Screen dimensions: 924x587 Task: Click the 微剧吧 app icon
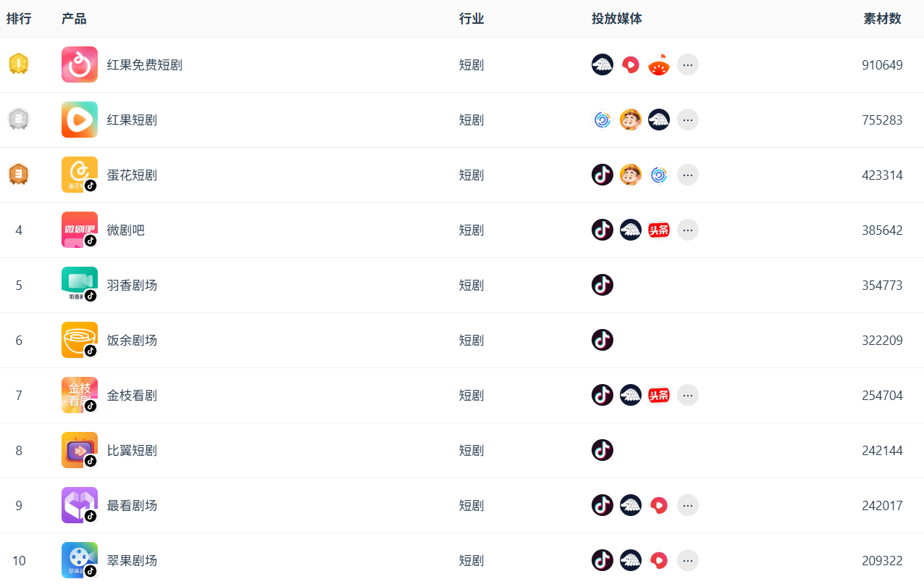tap(80, 230)
